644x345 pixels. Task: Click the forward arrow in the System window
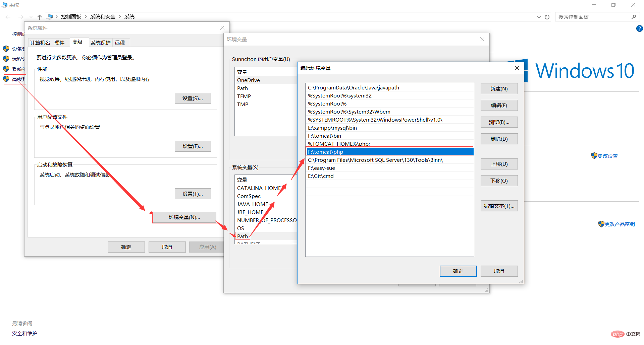pyautogui.click(x=21, y=17)
